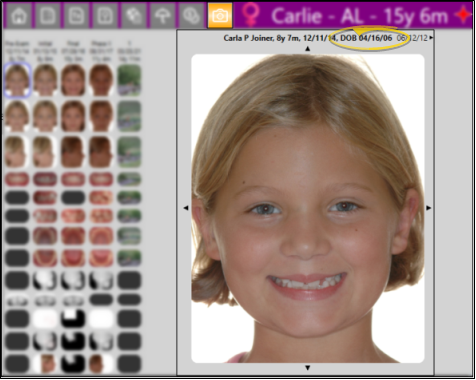Go to next image with right arrow
The height and width of the screenshot is (380, 476).
[x=429, y=208]
